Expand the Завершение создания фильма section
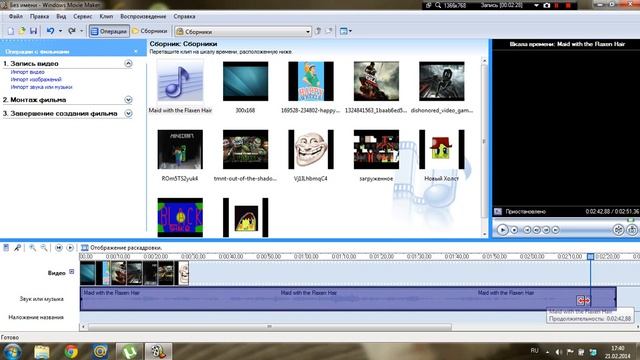 [128, 113]
